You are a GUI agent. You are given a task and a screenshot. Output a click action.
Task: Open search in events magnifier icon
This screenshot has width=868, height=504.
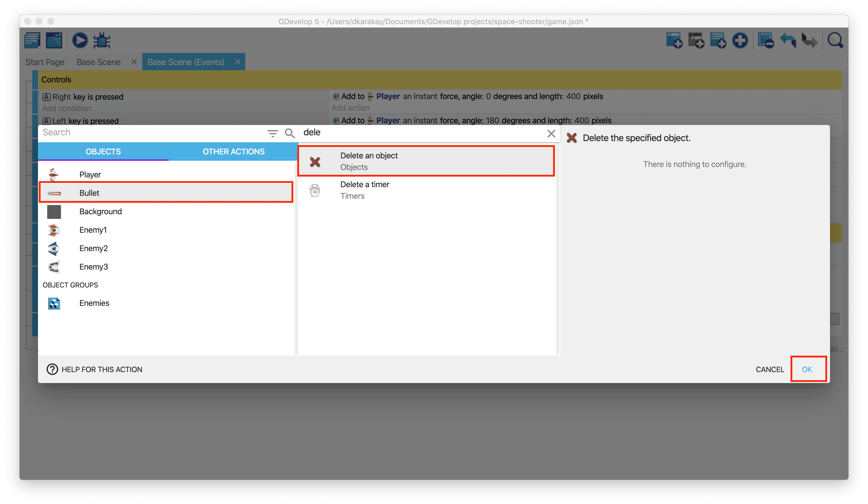835,40
